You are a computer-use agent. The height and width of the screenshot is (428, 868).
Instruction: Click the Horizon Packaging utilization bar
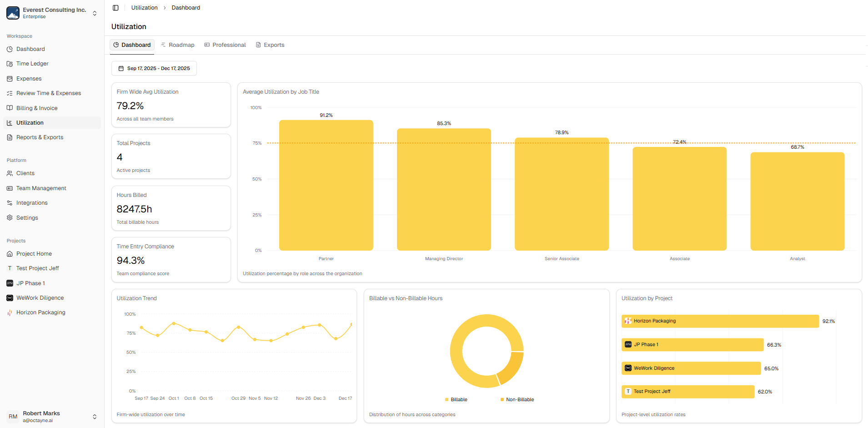pos(720,321)
